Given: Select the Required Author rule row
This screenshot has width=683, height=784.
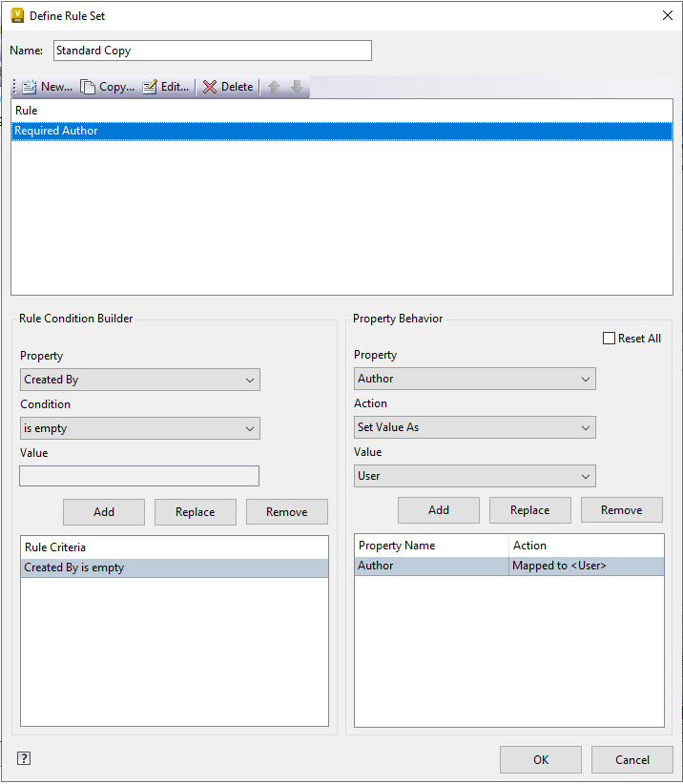Looking at the screenshot, I should pos(341,131).
